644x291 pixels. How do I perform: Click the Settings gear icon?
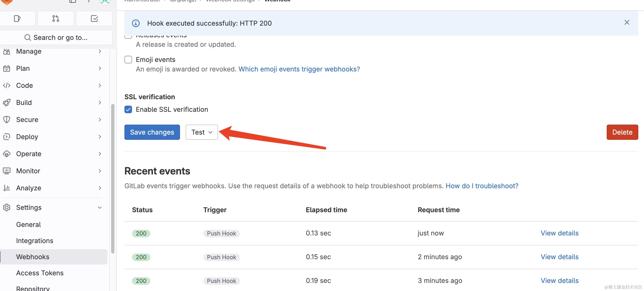7,207
